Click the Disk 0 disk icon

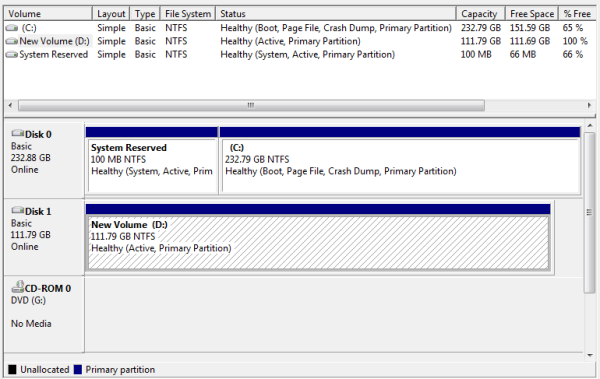coord(18,133)
